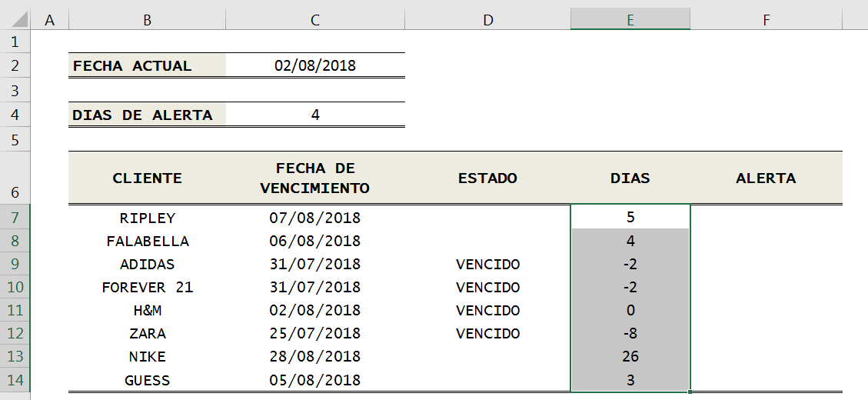
Task: Select the ALERTA table header cell
Action: [x=766, y=178]
